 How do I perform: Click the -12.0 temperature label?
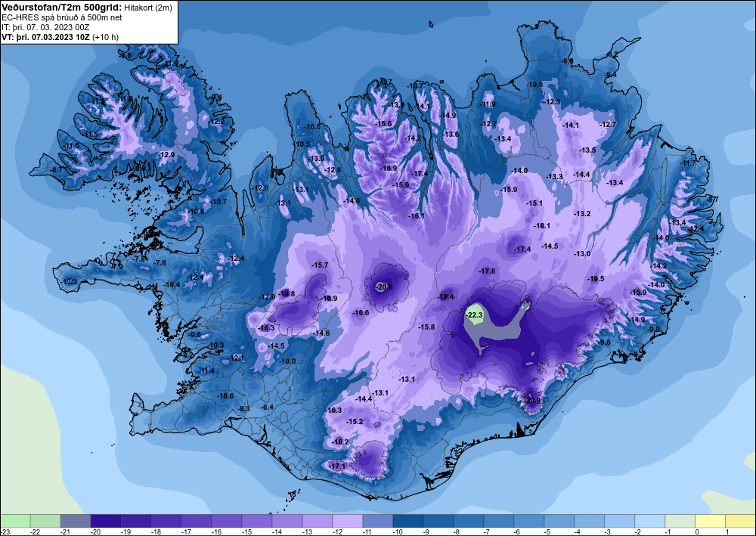260,188
